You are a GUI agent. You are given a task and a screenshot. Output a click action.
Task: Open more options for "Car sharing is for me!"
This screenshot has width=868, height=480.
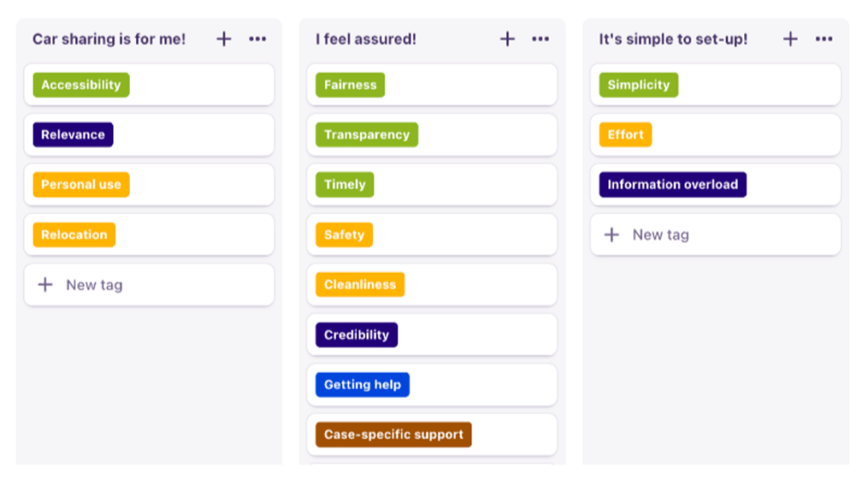[257, 39]
